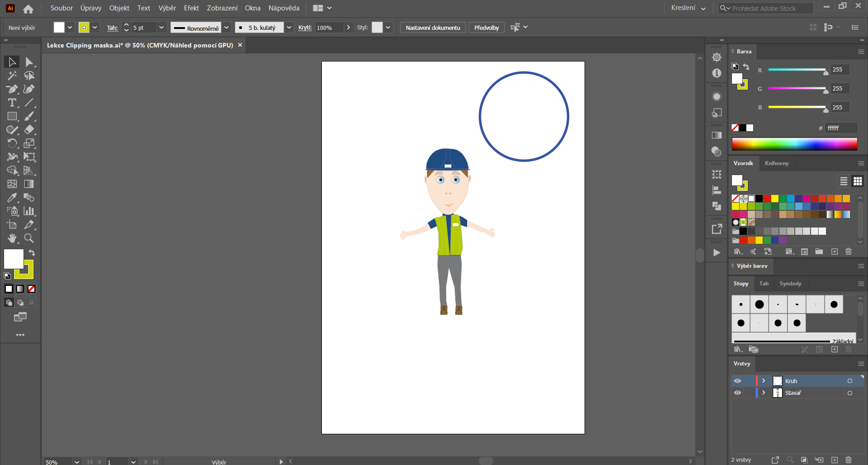Expand the Kruh layer contents
This screenshot has width=868, height=465.
click(764, 381)
